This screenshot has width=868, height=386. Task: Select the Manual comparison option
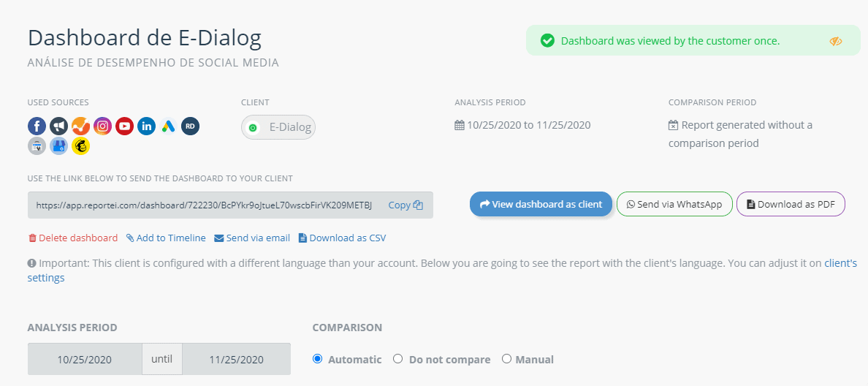(506, 359)
